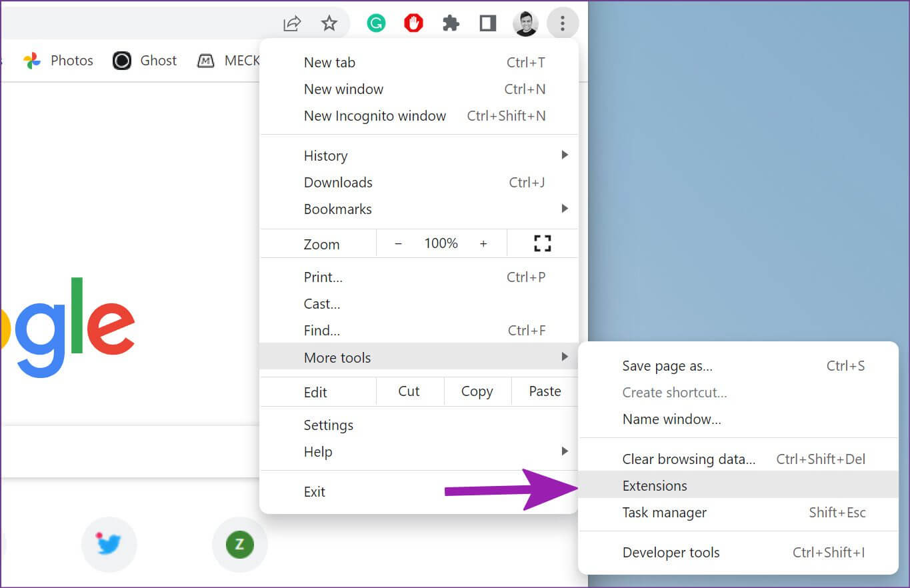
Task: Click the Google search box
Action: click(130, 451)
